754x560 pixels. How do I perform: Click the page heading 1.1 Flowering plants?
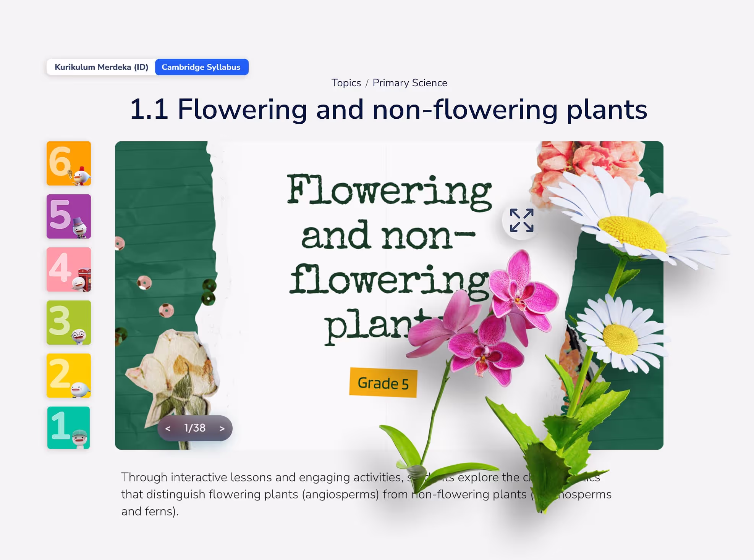(x=388, y=110)
